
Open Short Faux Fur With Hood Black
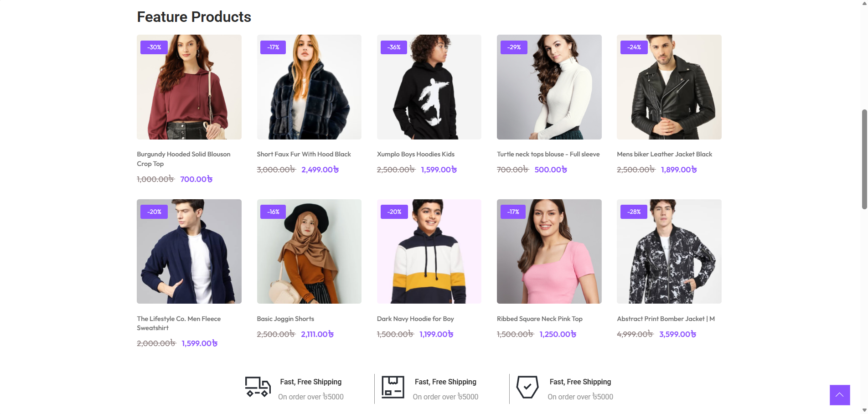click(304, 155)
